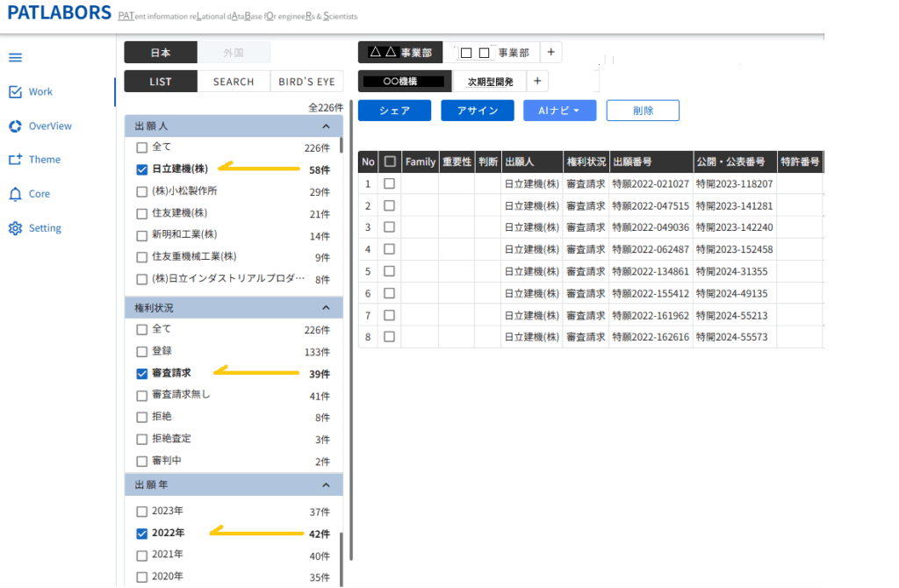Click the 削除 button
The height and width of the screenshot is (588, 899).
pyautogui.click(x=643, y=111)
